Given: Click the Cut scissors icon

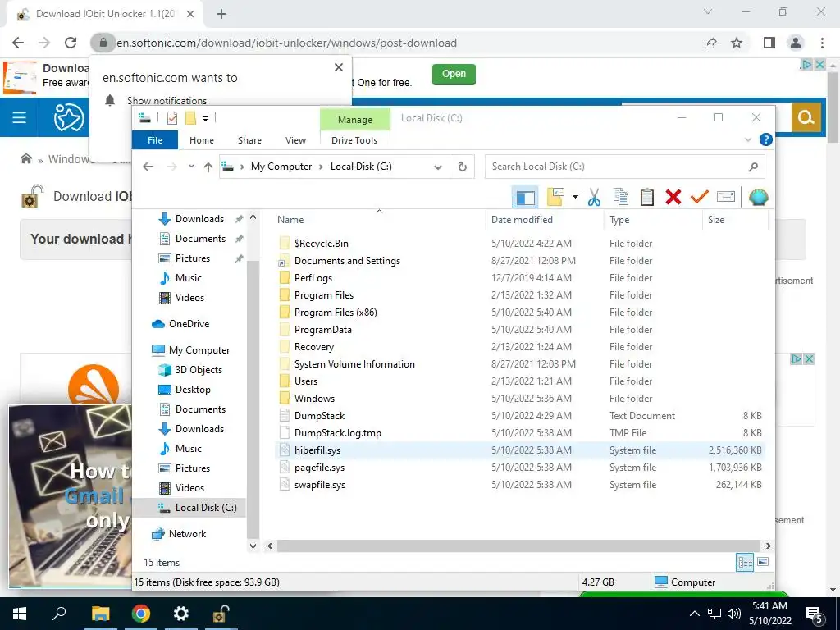Looking at the screenshot, I should tap(594, 197).
